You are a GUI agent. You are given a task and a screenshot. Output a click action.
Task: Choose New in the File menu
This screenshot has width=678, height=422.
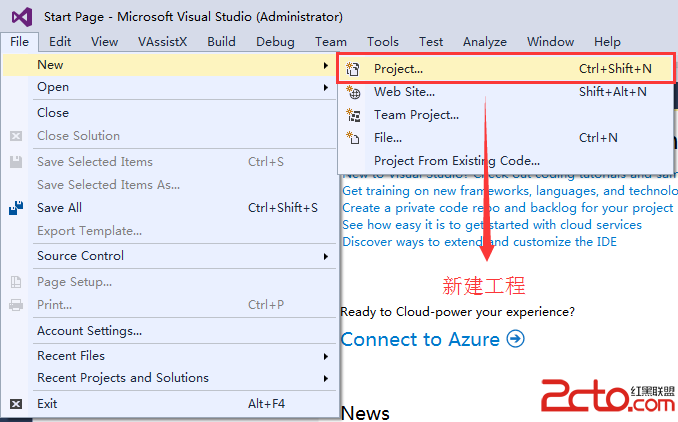pos(169,65)
